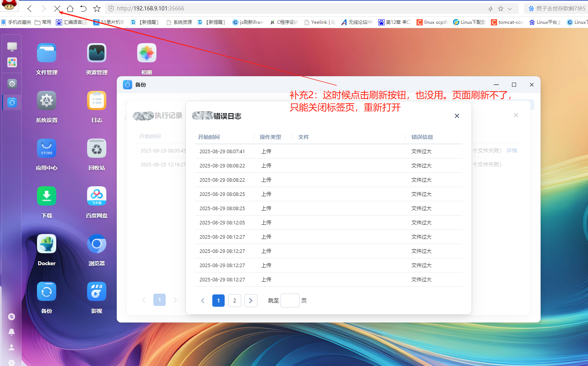The image size is (588, 366).
Task: Close the 执行记录 panel behind the dialog
Action: pos(516,115)
